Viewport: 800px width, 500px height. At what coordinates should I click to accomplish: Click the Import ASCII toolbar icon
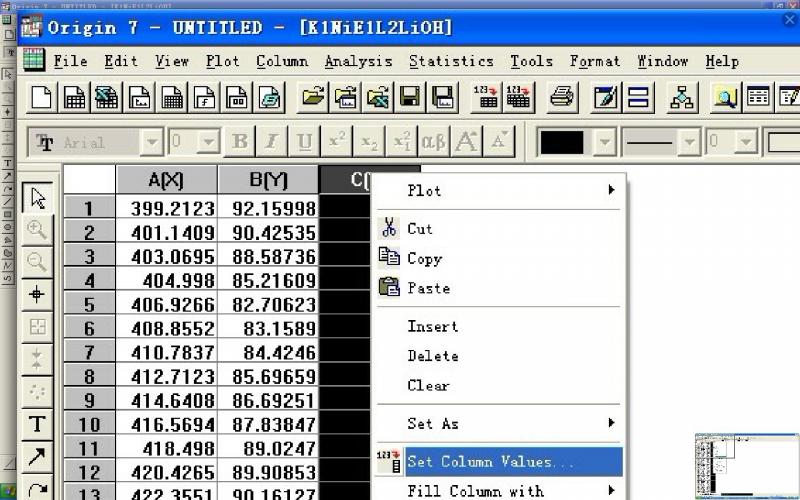tap(486, 96)
